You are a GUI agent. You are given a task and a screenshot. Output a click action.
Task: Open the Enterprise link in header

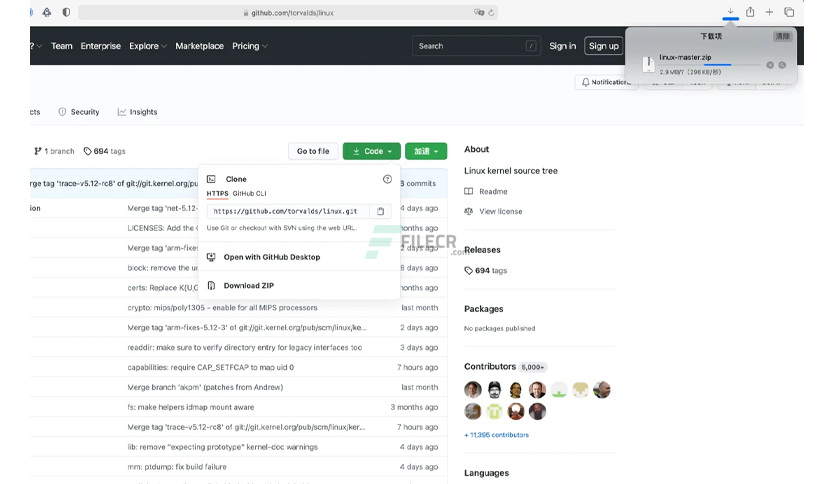point(101,46)
